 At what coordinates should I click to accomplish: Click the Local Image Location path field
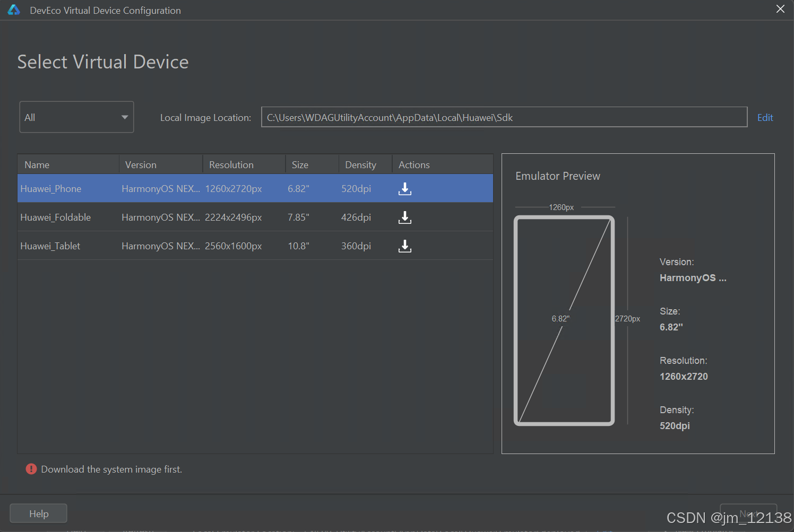pos(504,117)
